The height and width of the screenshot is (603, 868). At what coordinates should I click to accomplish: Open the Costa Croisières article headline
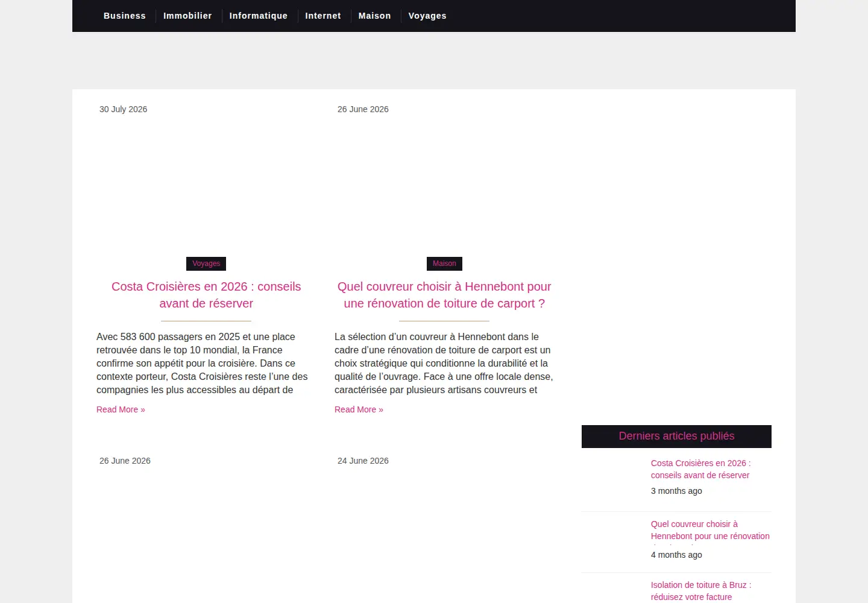click(206, 295)
